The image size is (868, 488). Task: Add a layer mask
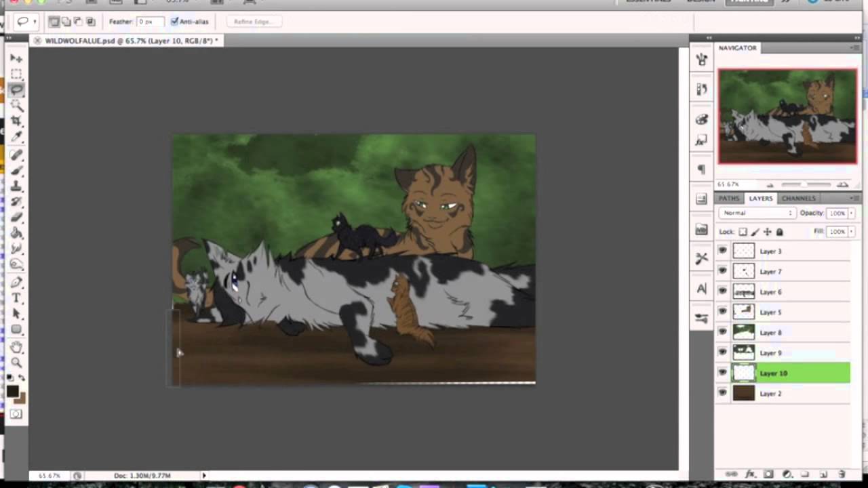(769, 474)
